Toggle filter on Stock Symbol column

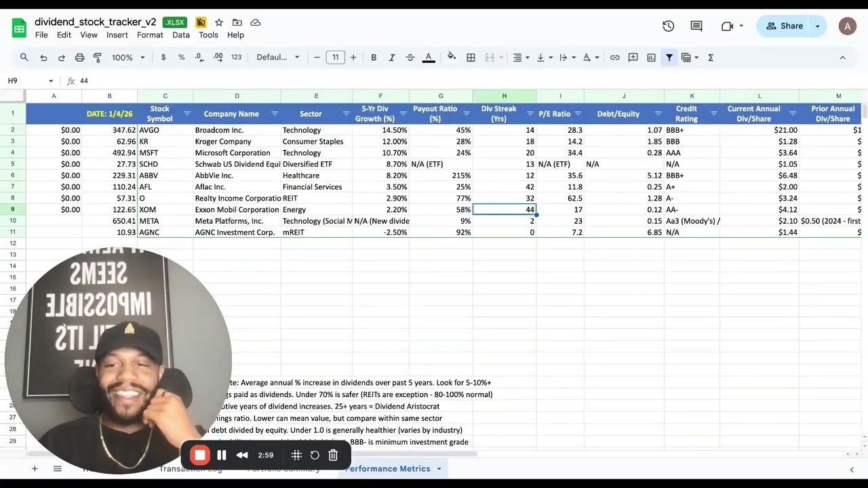tap(187, 114)
